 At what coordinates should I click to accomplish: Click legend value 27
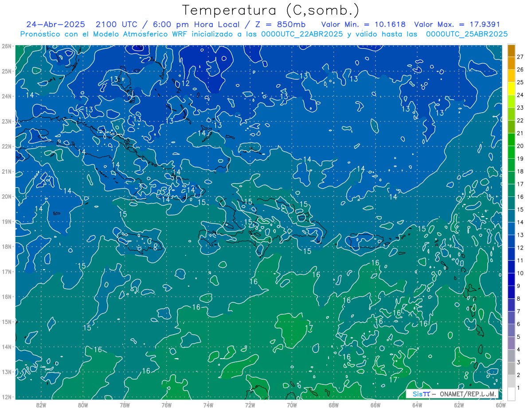(520, 57)
